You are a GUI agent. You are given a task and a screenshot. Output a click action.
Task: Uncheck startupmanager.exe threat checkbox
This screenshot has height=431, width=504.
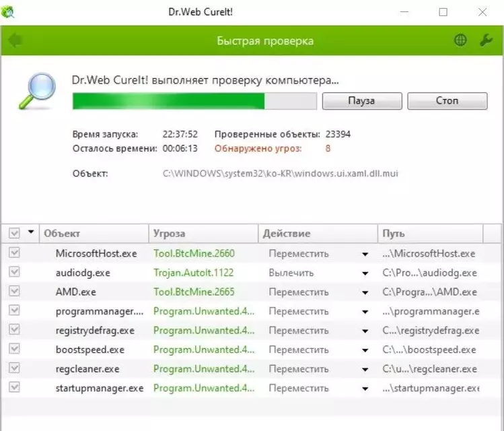tap(14, 387)
